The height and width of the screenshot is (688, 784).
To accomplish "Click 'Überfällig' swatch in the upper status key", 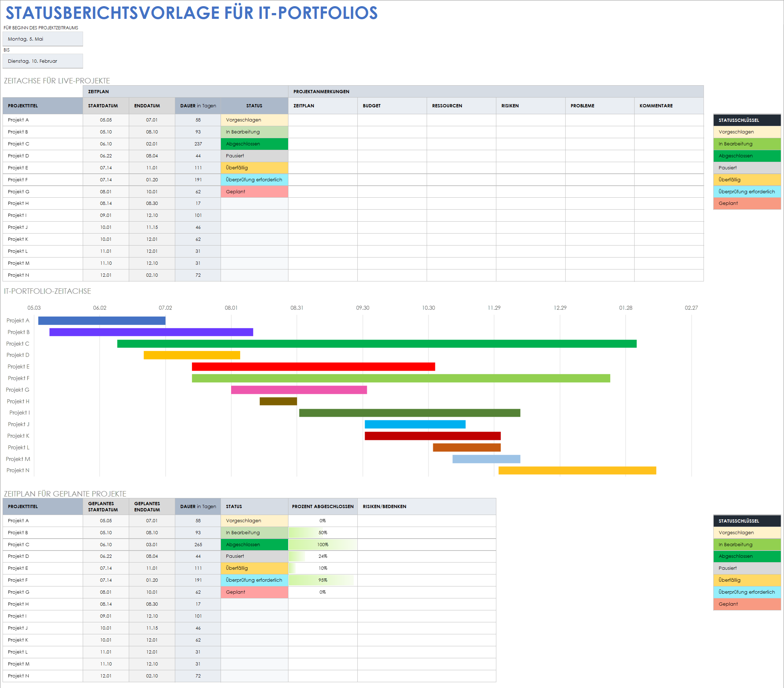I will (x=747, y=180).
